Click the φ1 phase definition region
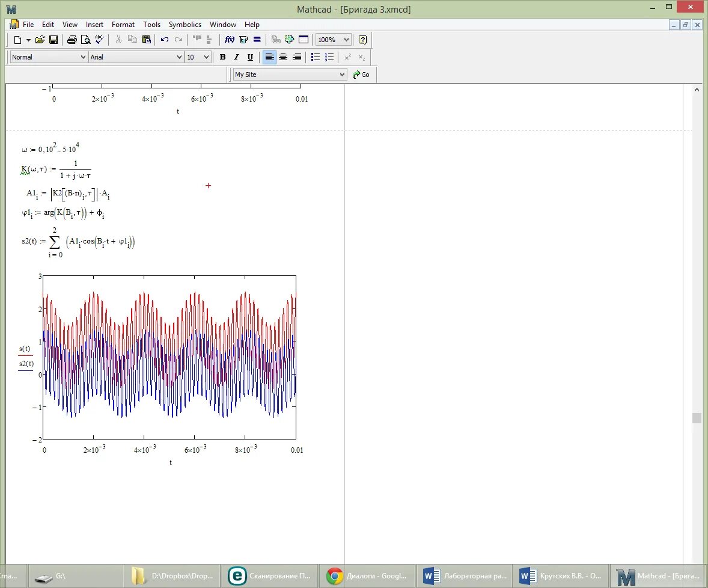 click(x=63, y=213)
